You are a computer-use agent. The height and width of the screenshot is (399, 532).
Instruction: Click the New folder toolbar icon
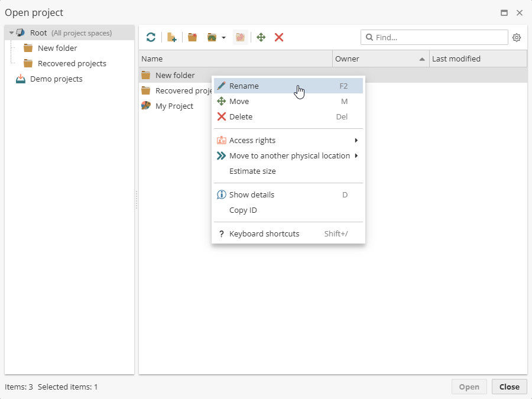(192, 37)
